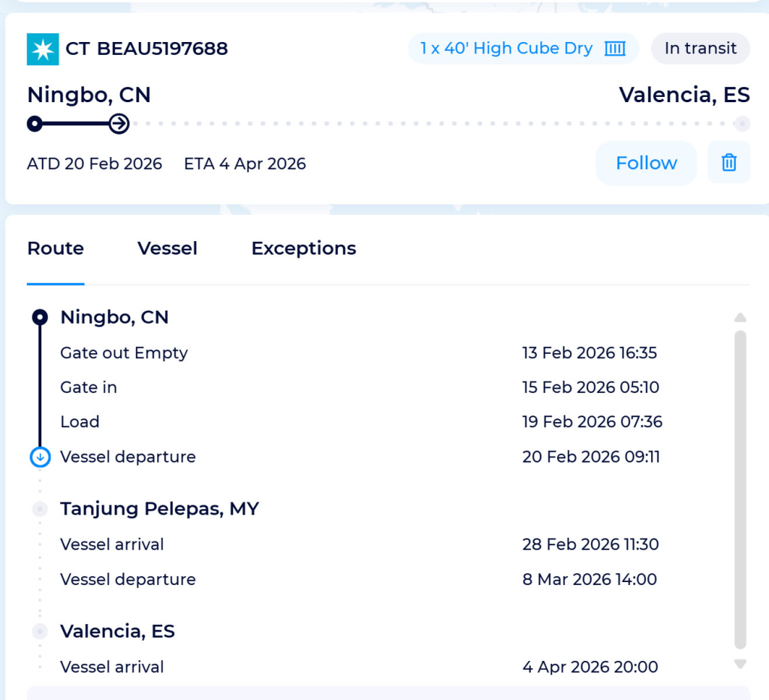Click the Ningbo bullet in route timeline
This screenshot has width=769, height=700.
point(40,317)
